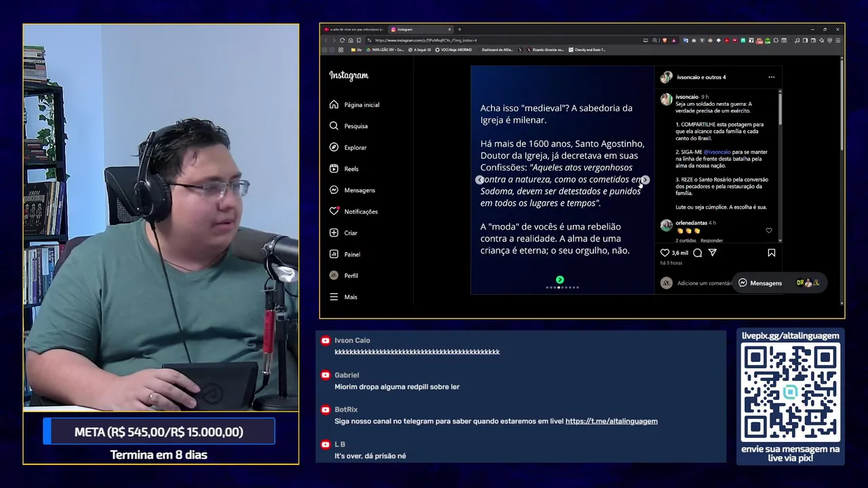Image resolution: width=868 pixels, height=488 pixels.
Task: Click the browser home icon
Action: pyautogui.click(x=351, y=40)
